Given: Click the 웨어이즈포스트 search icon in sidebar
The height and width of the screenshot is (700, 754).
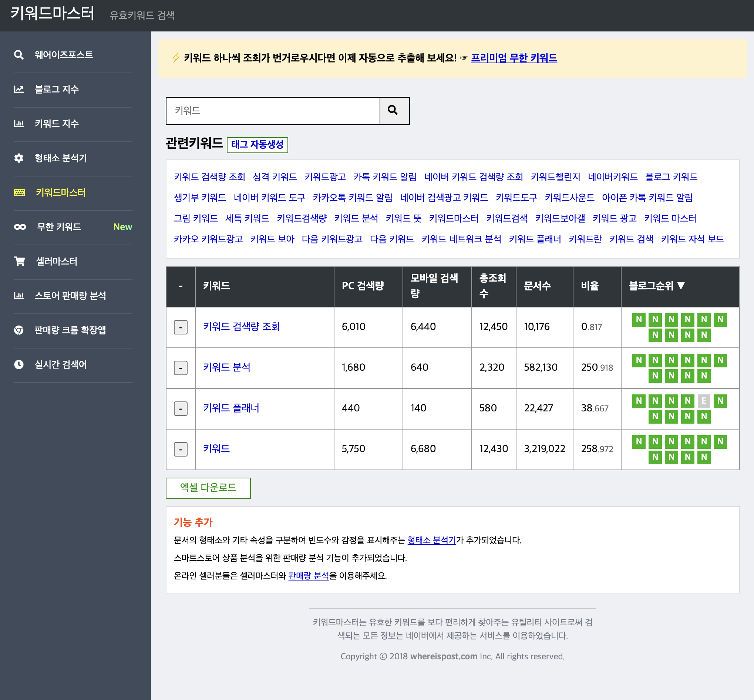Looking at the screenshot, I should click(18, 55).
